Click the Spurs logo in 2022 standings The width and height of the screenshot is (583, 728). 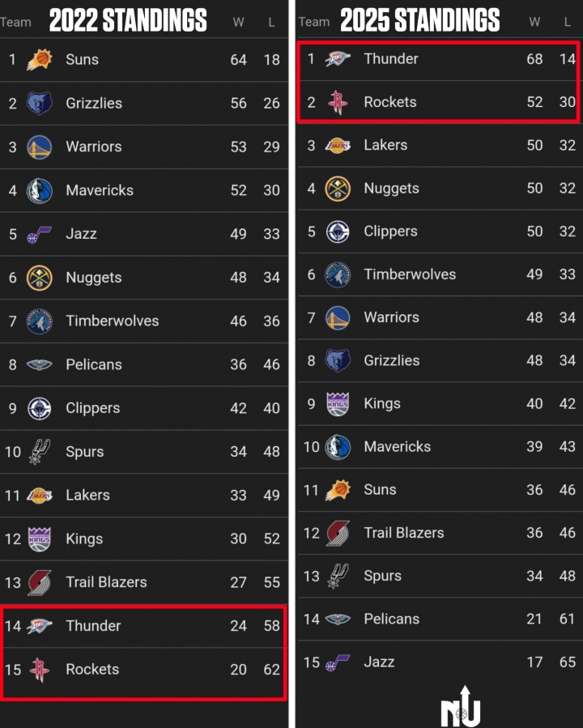(39, 452)
